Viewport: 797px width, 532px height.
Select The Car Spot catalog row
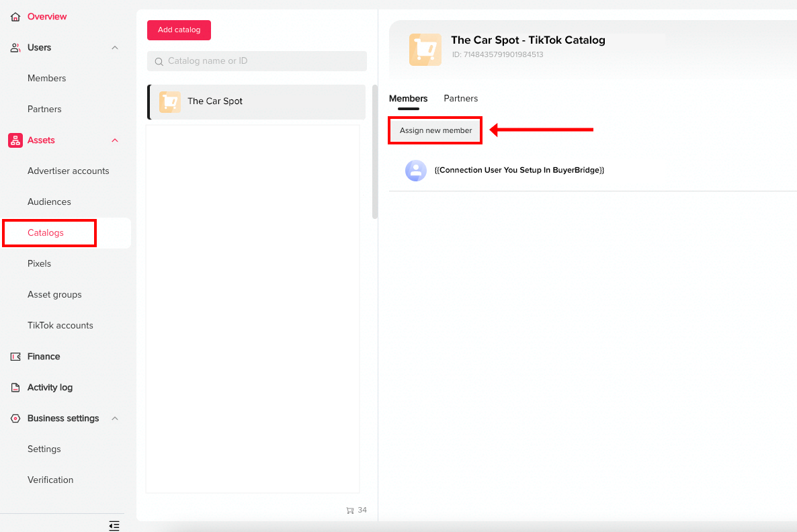pos(257,102)
